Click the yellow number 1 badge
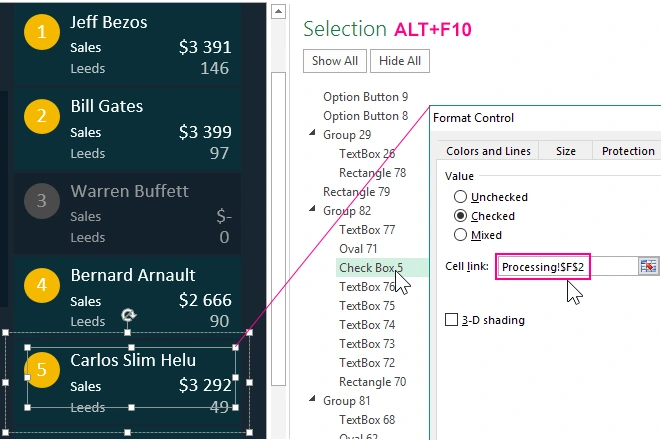Image resolution: width=661 pixels, height=440 pixels. coord(41,33)
